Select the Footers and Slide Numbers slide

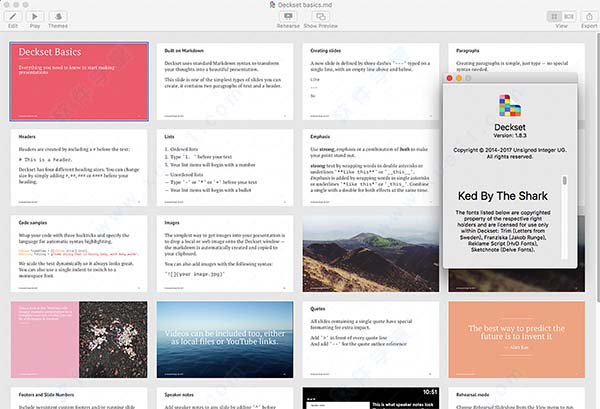(79, 398)
